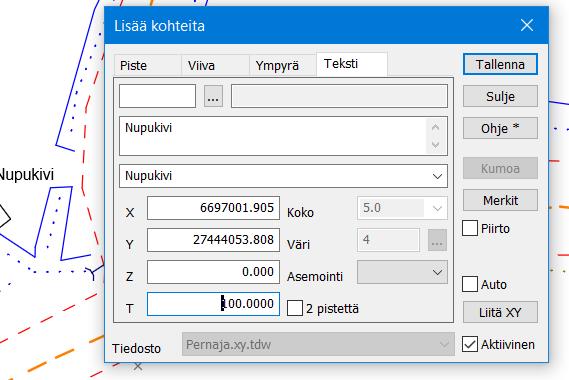The width and height of the screenshot is (569, 380).
Task: Click the X coordinate field
Action: (x=213, y=208)
